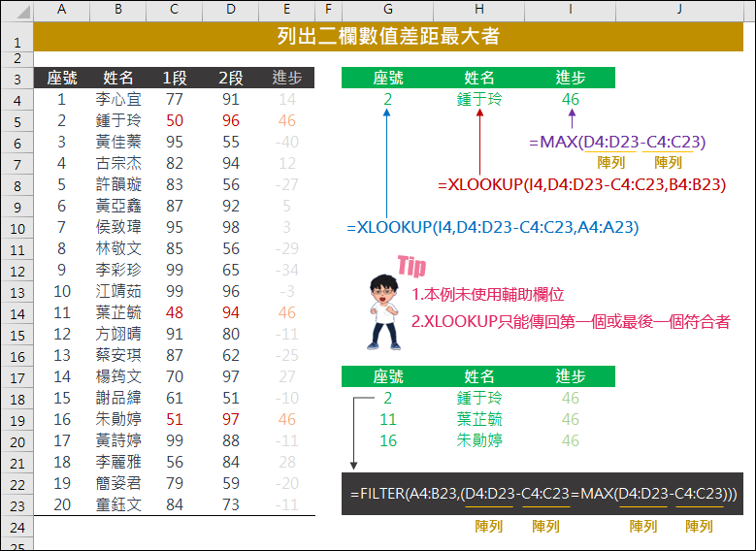Select name cell 李彩珍
Screen dimensions: 756x551
(x=118, y=270)
